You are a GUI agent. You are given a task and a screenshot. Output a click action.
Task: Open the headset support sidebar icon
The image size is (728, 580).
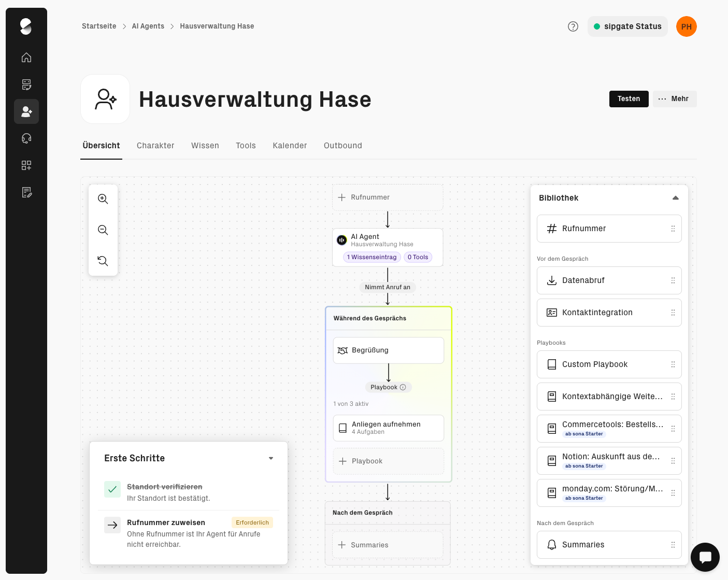(26, 138)
